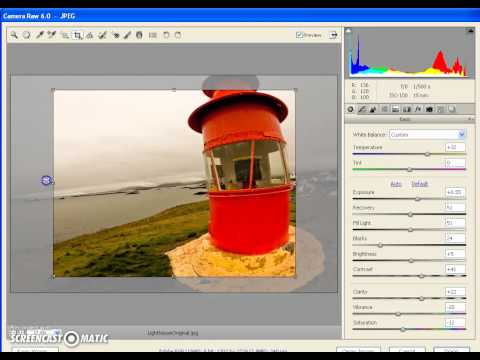Rotate image 90 degrees clockwise
The width and height of the screenshot is (480, 360).
[x=178, y=35]
